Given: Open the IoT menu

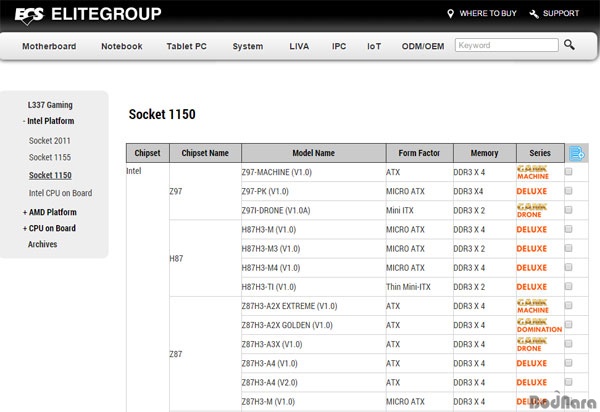Looking at the screenshot, I should pyautogui.click(x=374, y=46).
